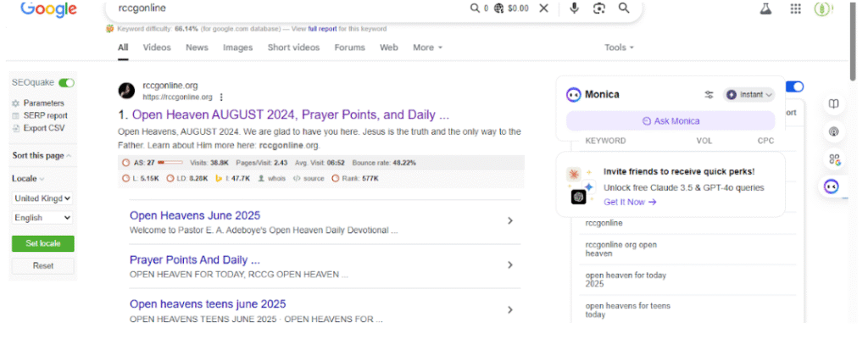Toggle the SEOquake switch off
This screenshot has width=868, height=356.
66,82
